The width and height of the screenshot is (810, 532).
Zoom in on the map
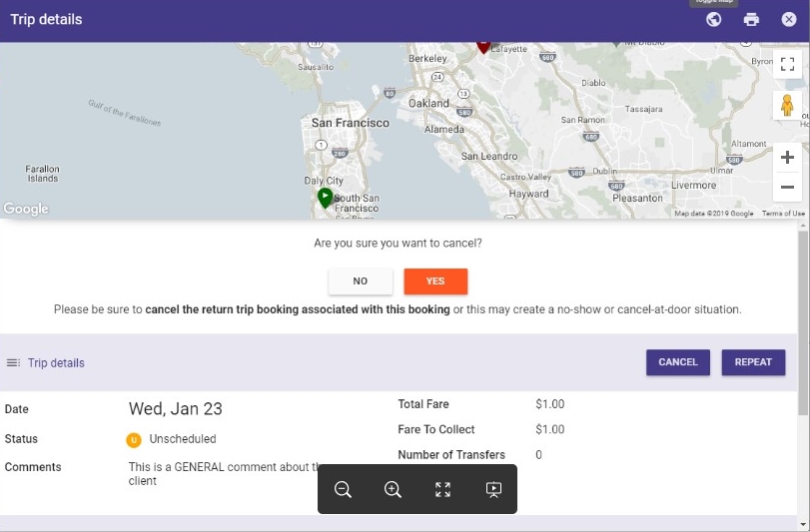pyautogui.click(x=787, y=158)
